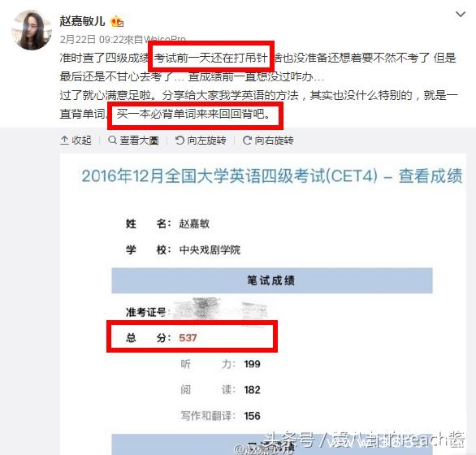Click the 2月22日 09:22 timestamp

[x=92, y=40]
